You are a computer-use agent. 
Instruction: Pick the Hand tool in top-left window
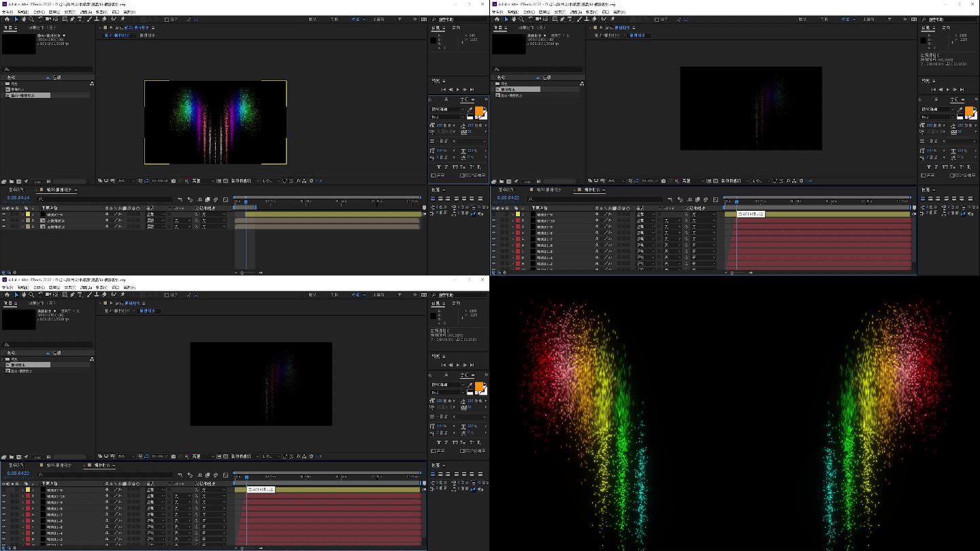tap(23, 19)
